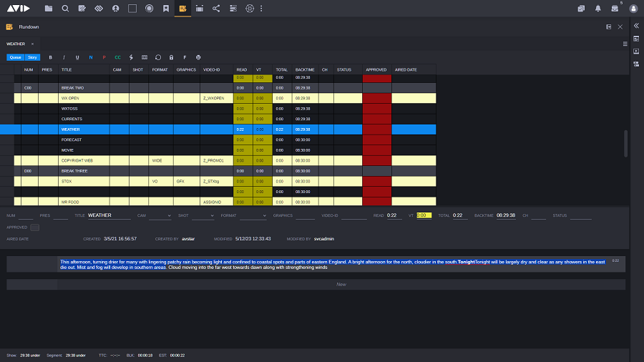
Task: Collapse side panel with double-chevron icon
Action: coord(636,26)
